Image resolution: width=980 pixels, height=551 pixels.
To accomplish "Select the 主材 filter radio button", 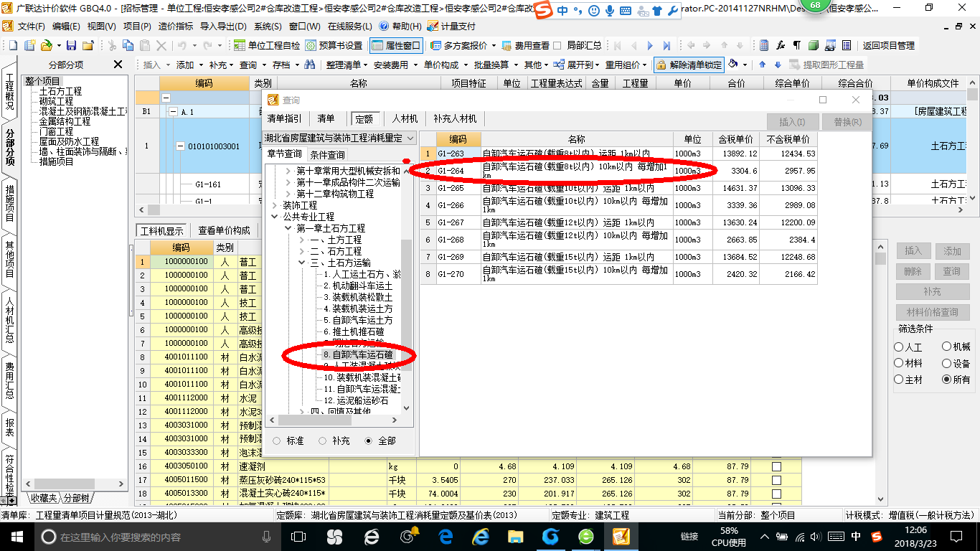I will point(899,380).
